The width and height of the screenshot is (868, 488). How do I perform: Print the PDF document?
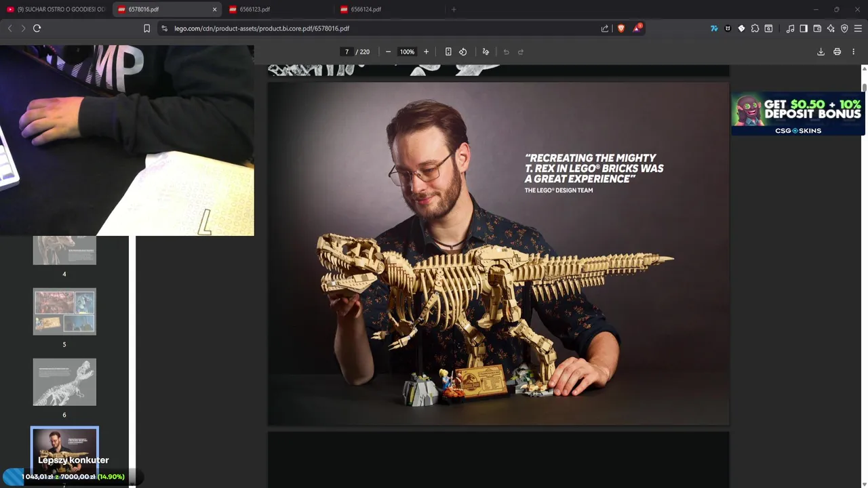coord(837,52)
